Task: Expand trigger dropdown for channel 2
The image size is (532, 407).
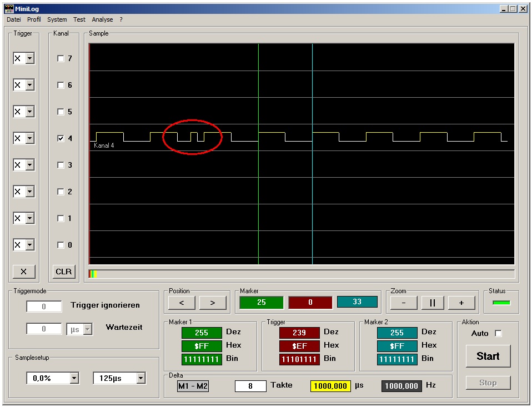Action: point(30,192)
